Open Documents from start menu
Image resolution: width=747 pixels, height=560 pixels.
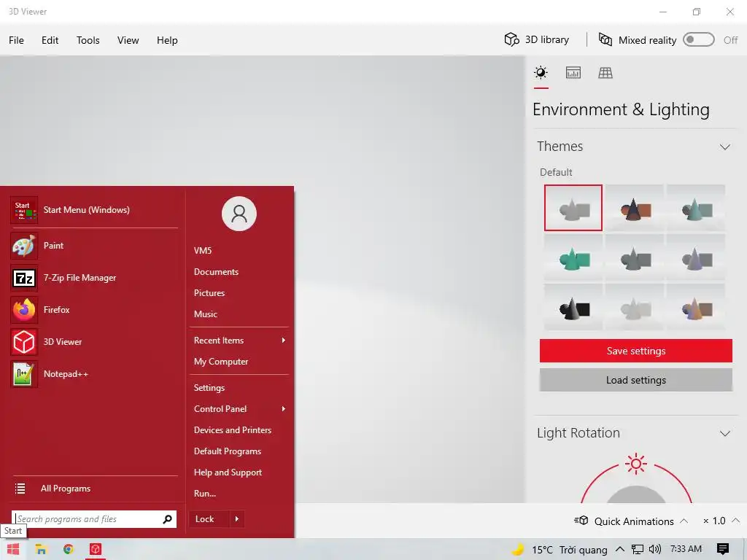(x=216, y=272)
